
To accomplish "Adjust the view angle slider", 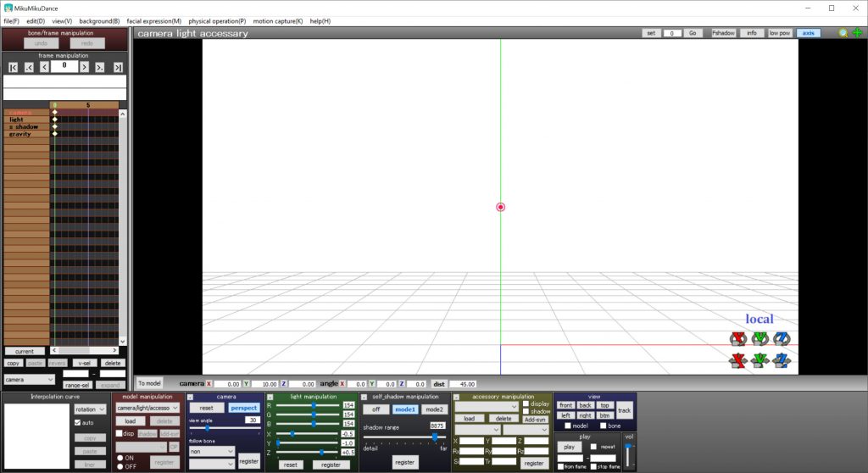I will (x=207, y=428).
